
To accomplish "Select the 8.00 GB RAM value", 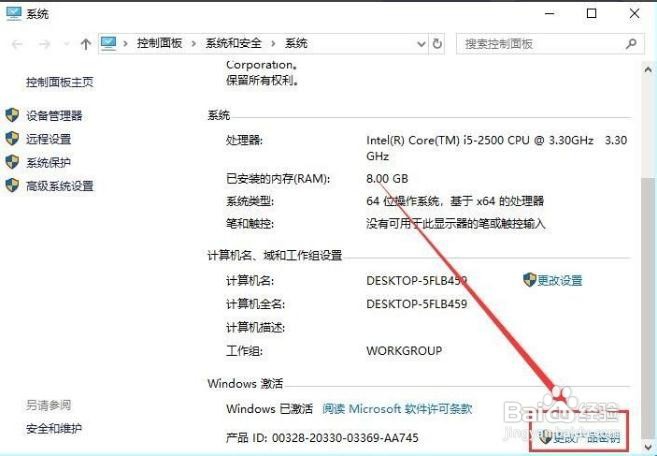I will (387, 179).
